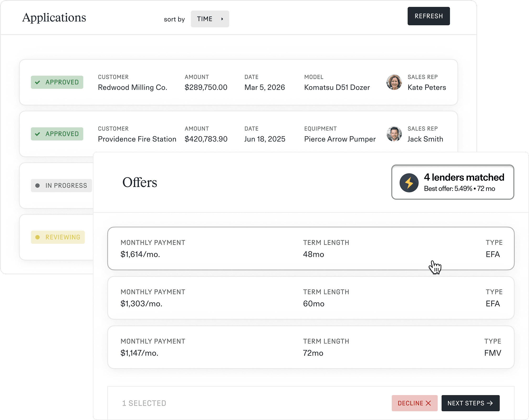Screen dimensions: 529x420
Task: Open the Redwood Milling Co. application row
Action: tap(238, 82)
